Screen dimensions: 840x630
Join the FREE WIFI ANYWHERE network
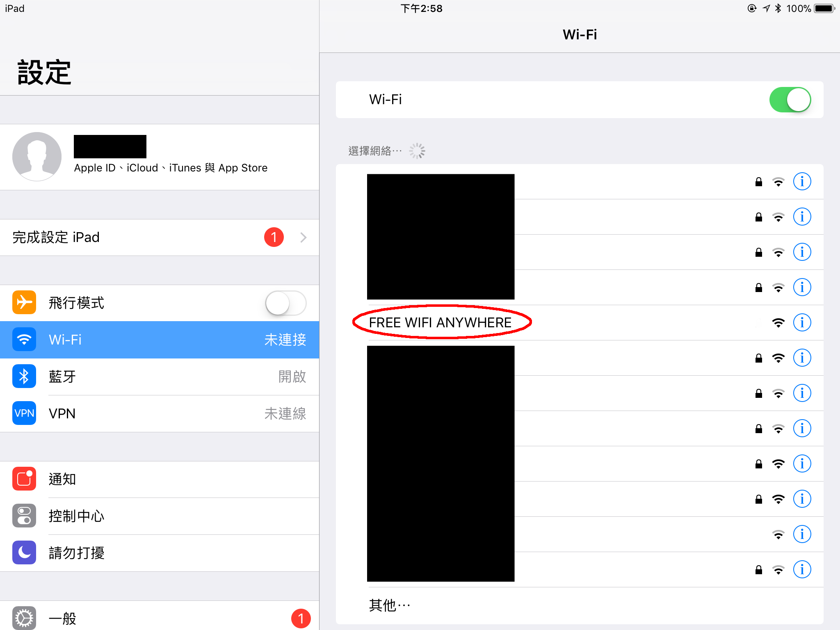tap(580, 323)
